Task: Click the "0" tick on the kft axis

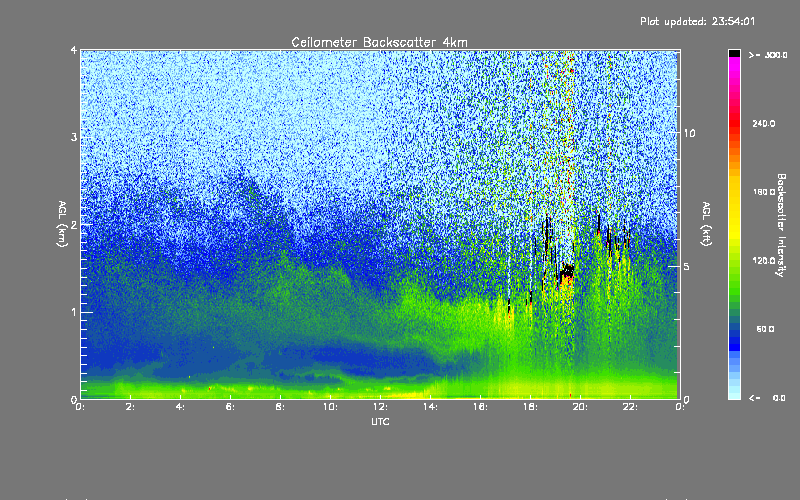Action: (687, 399)
